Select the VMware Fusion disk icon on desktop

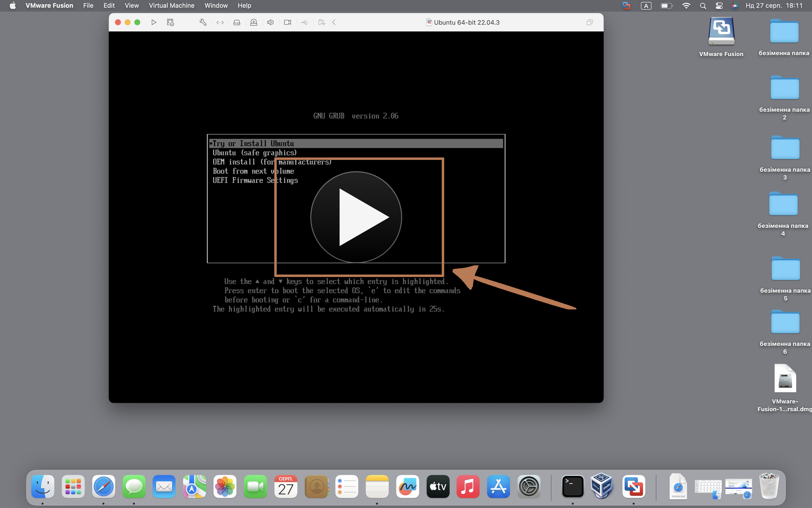(x=721, y=32)
